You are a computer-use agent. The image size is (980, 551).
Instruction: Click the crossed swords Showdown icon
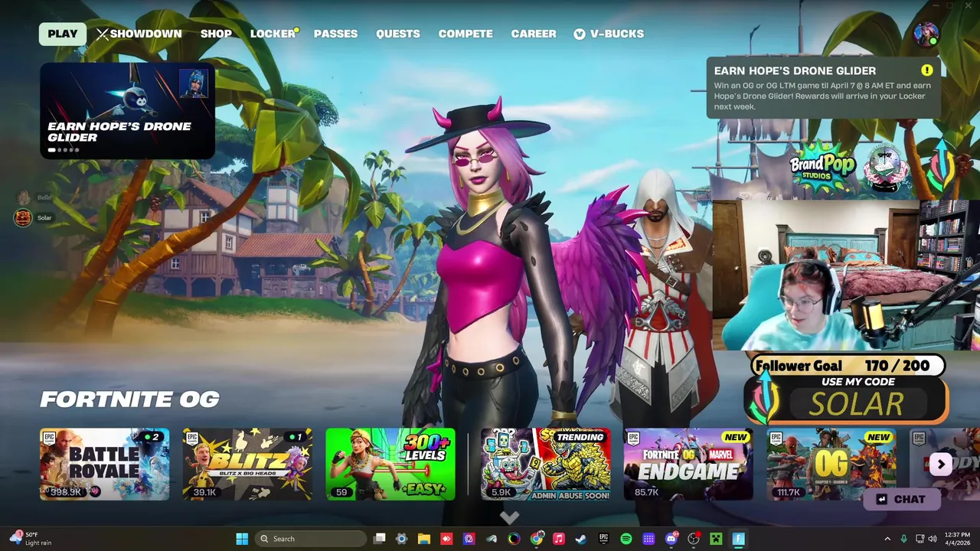(102, 34)
